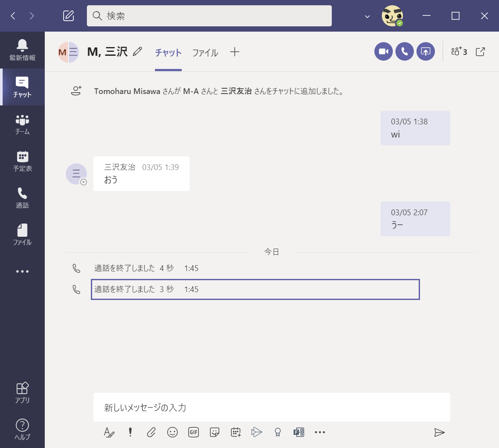Open ヘルプ in the sidebar
499x448 pixels.
pyautogui.click(x=22, y=430)
